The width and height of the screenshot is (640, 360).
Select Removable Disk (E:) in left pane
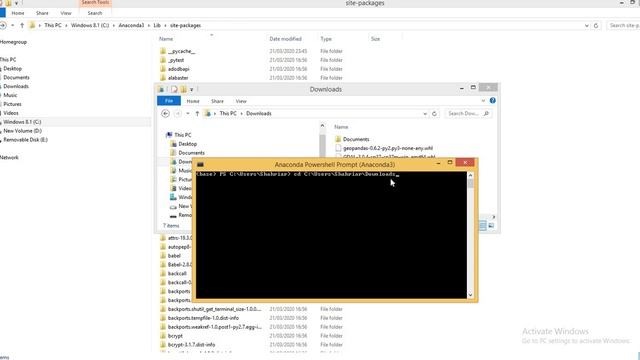coord(25,140)
